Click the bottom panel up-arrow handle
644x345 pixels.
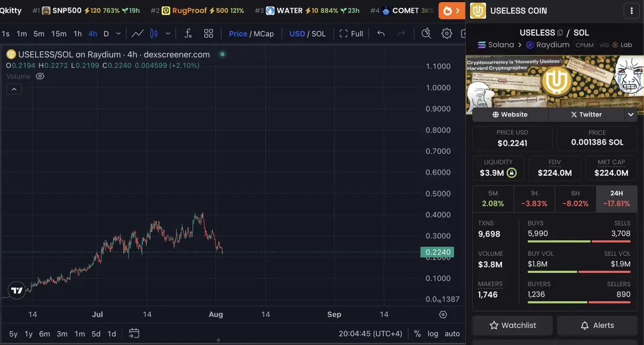click(x=218, y=340)
